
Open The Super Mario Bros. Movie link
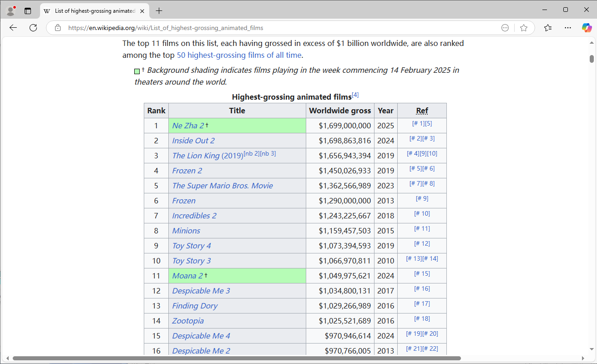[x=223, y=186]
